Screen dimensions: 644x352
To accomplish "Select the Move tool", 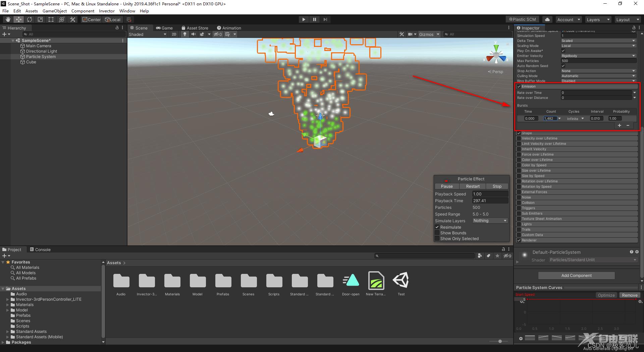I will coord(19,19).
